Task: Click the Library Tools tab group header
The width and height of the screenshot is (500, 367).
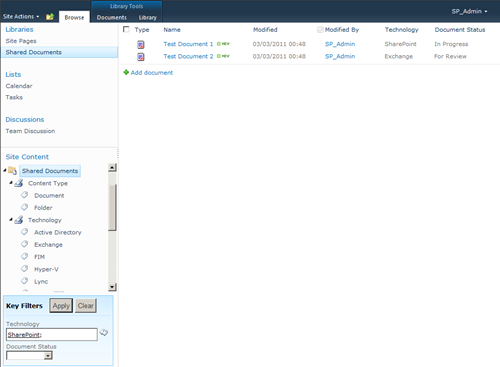Action: point(127,6)
